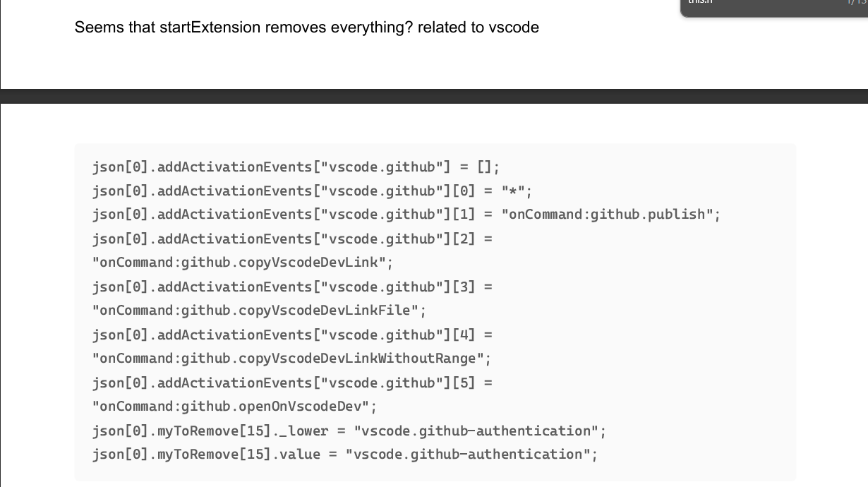868x487 pixels.
Task: Click the "copyVscodeDevLinkWithoutRange" string line
Action: coord(291,359)
